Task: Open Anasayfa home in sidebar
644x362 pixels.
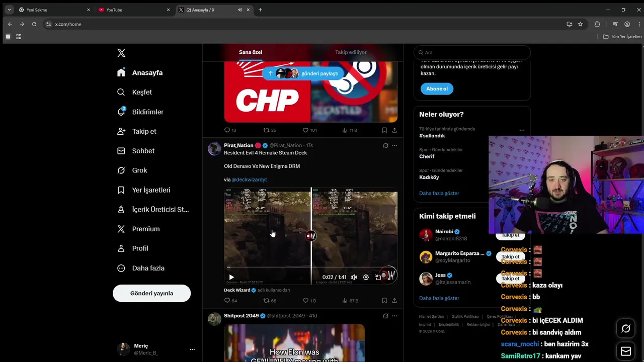Action: [x=140, y=72]
